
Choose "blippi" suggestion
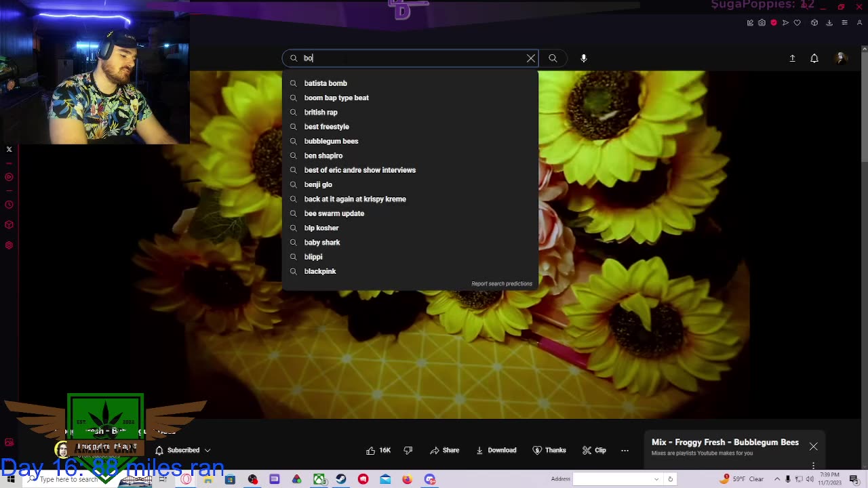tap(410, 257)
